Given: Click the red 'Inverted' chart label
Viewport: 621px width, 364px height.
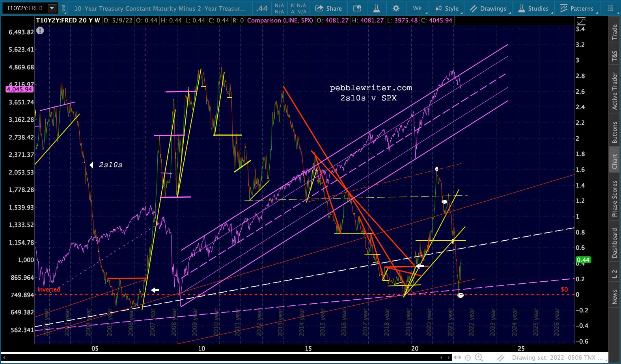Looking at the screenshot, I should coord(49,290).
